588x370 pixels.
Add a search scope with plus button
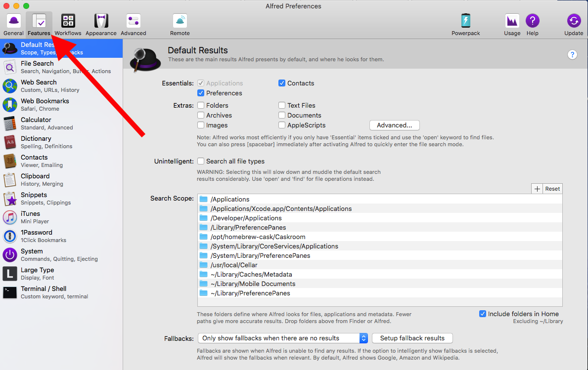point(537,189)
